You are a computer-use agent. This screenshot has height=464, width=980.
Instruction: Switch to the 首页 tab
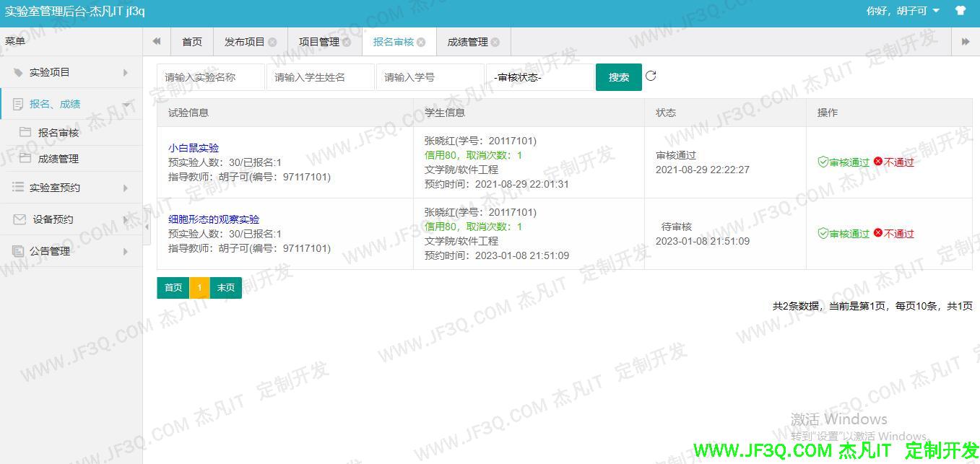coord(191,42)
